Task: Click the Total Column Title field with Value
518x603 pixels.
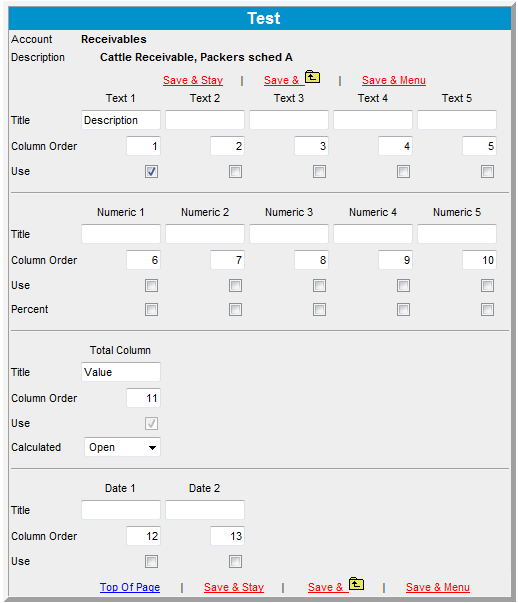Action: pos(121,372)
